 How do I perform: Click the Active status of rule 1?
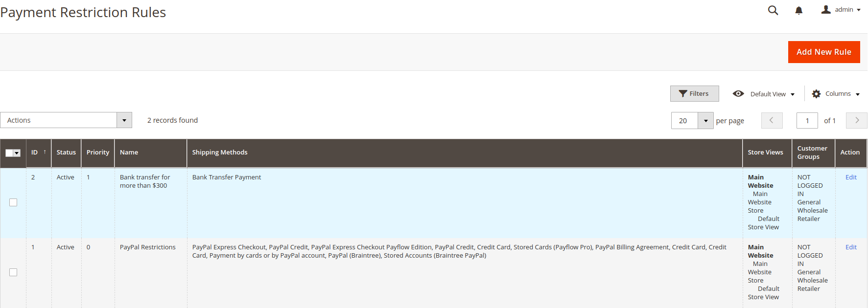click(x=66, y=247)
